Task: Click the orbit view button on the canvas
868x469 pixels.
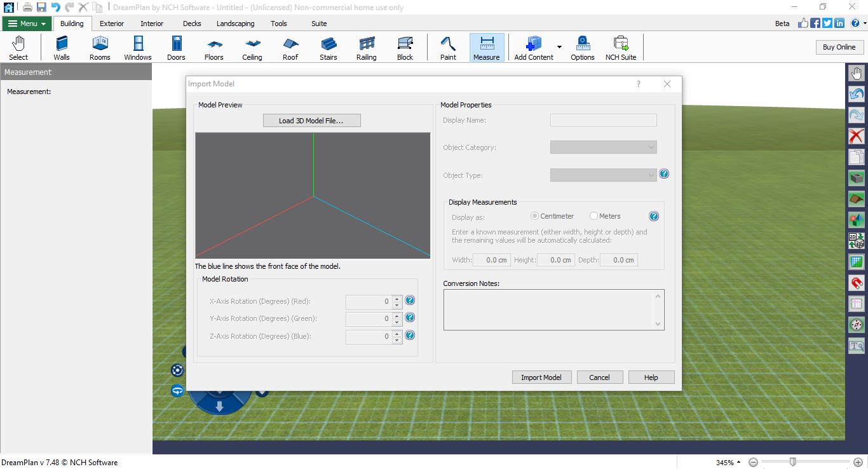Action: [x=177, y=370]
